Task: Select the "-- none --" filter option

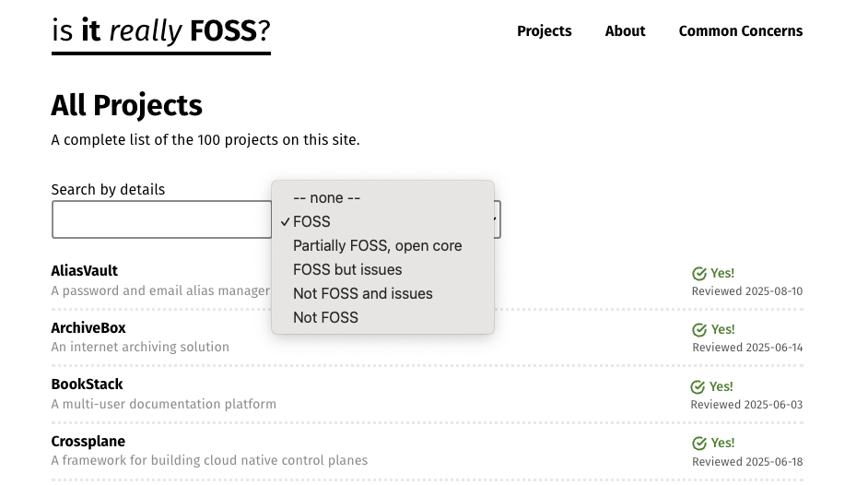Action: point(326,197)
